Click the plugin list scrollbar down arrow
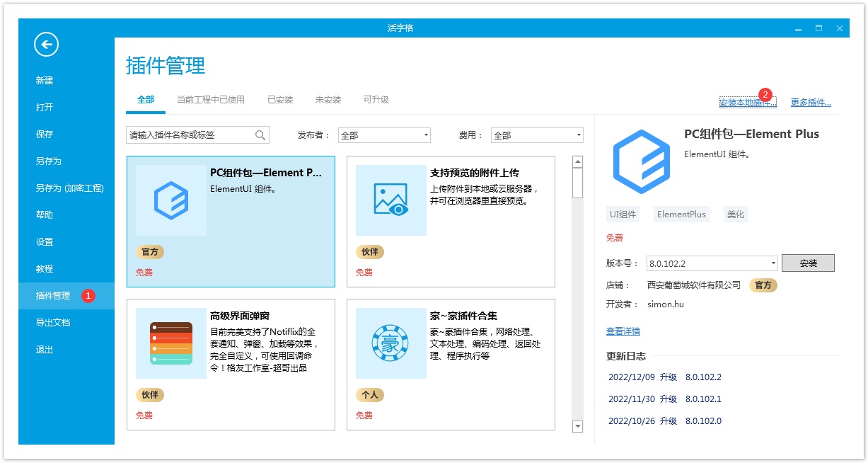Image resolution: width=868 pixels, height=463 pixels. (x=578, y=426)
